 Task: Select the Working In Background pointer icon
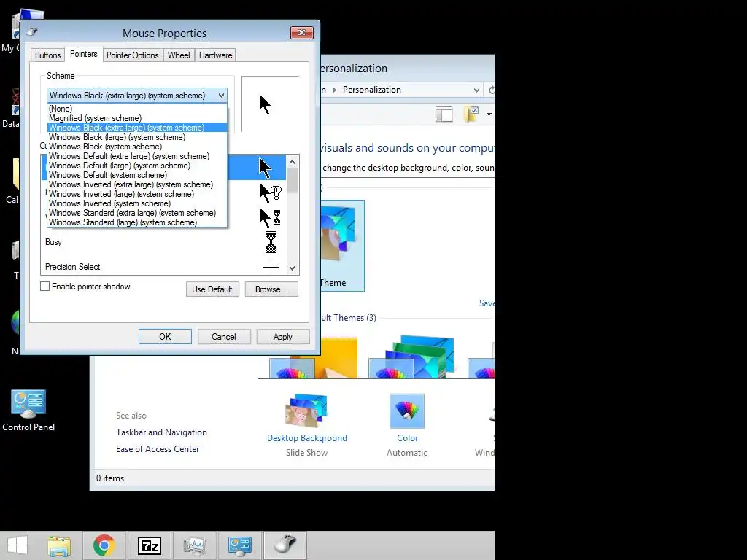[x=270, y=217]
